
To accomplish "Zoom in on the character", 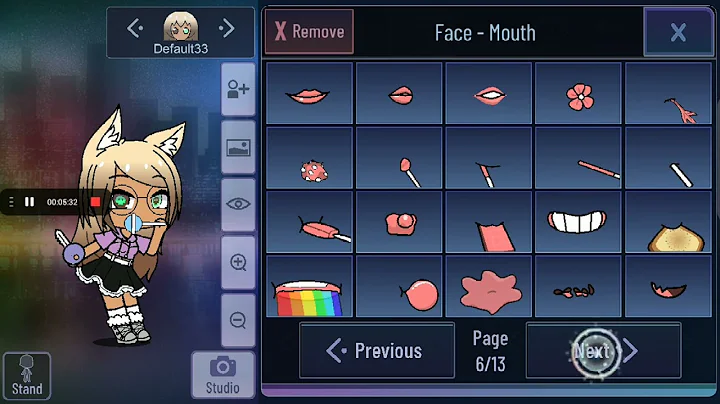I will 238,263.
